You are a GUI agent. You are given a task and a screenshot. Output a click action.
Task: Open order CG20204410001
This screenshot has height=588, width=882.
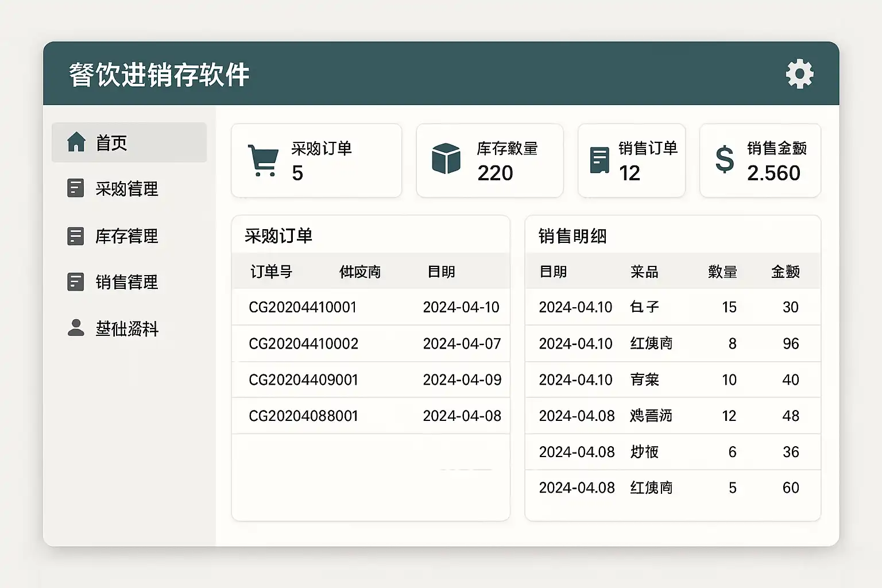[x=303, y=307]
